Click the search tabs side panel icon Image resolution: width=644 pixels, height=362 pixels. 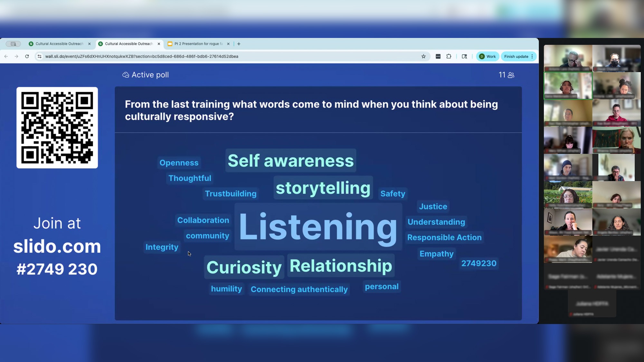[x=464, y=56]
